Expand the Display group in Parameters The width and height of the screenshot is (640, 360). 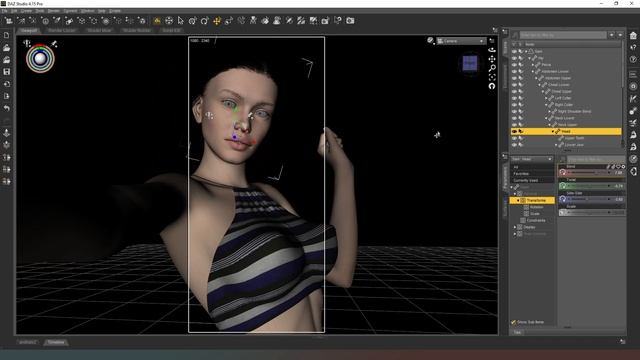pyautogui.click(x=515, y=227)
